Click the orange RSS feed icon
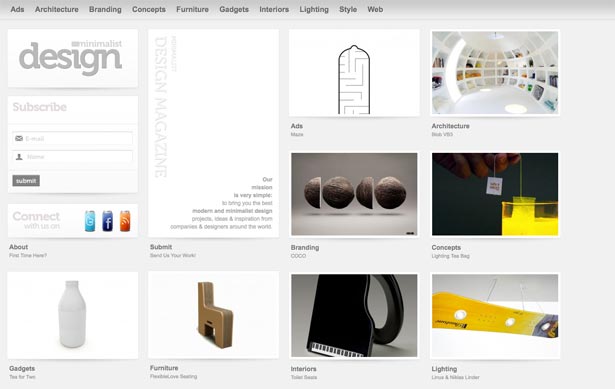The width and height of the screenshot is (615, 389). coord(125,221)
